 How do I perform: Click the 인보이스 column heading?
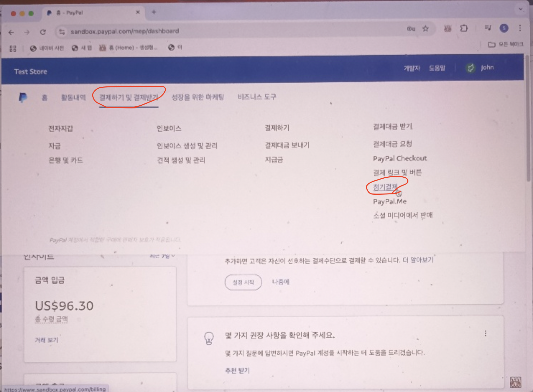point(169,128)
